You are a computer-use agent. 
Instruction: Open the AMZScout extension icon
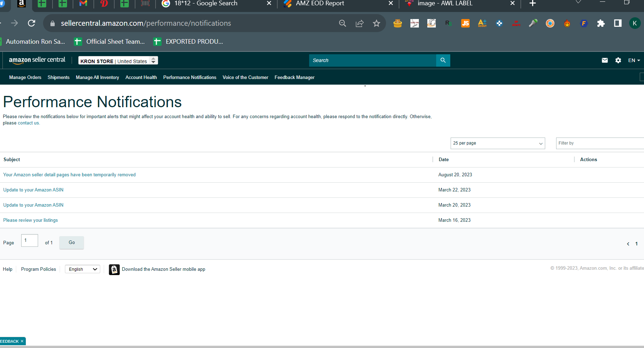click(x=482, y=23)
